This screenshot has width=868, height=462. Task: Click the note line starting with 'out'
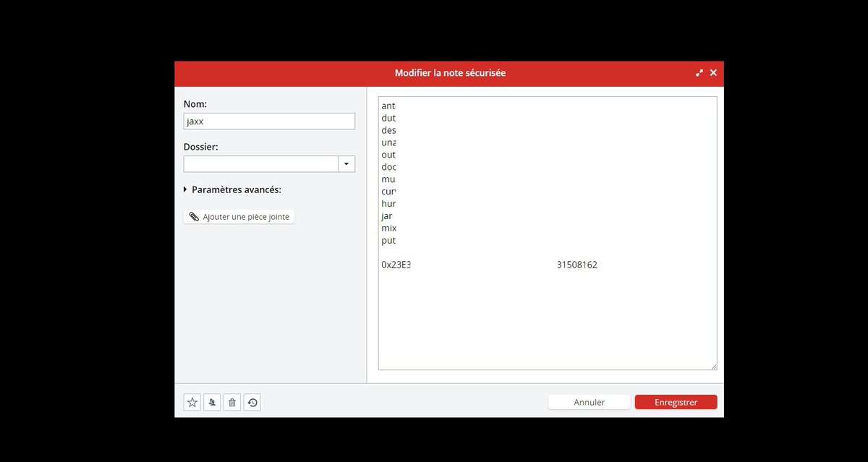pos(388,155)
